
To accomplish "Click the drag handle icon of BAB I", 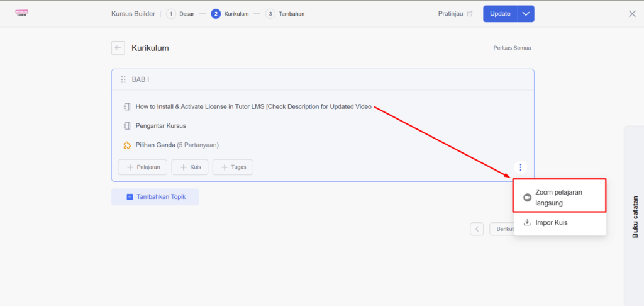I will click(123, 79).
